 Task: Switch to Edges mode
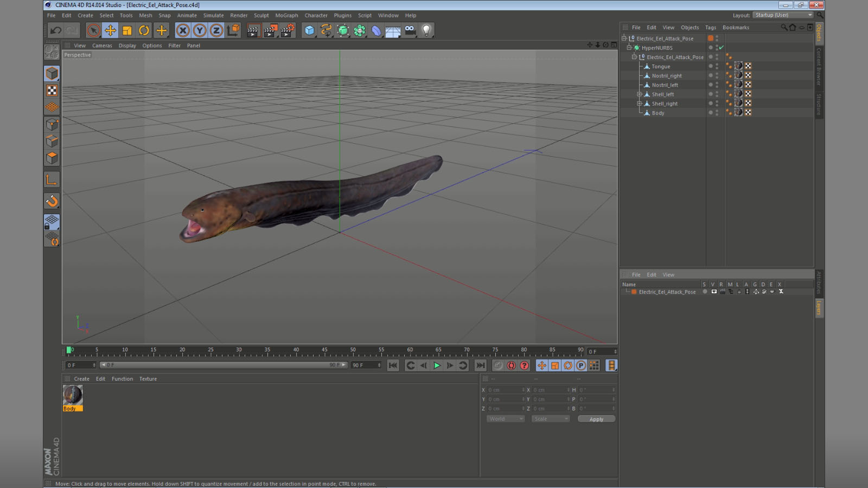coord(52,141)
